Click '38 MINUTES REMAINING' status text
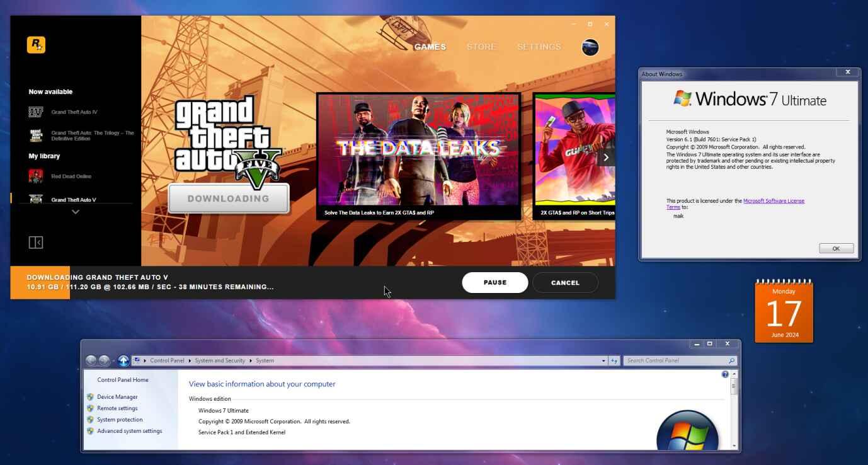Screen dimensions: 868x465 (x=226, y=287)
